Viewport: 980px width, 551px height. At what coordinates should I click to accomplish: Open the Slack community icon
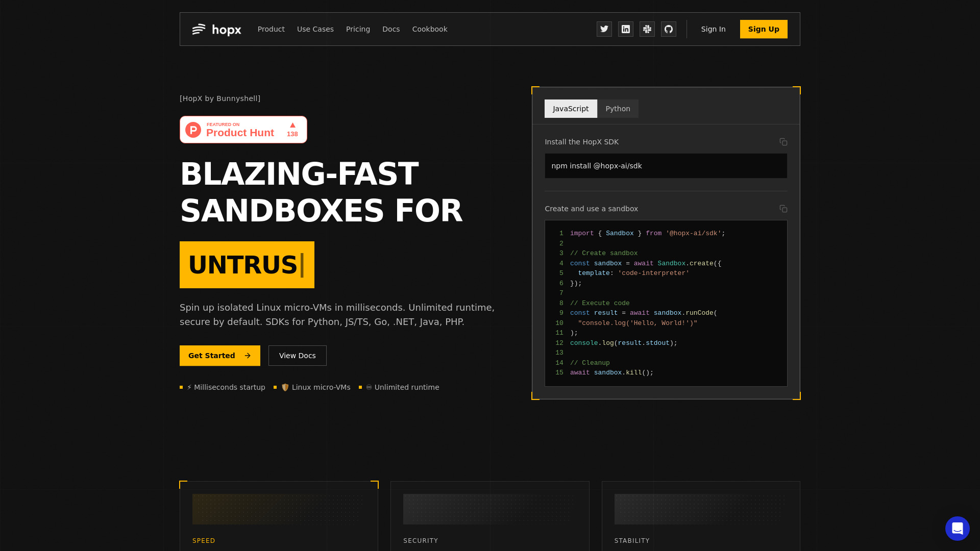coord(647,29)
